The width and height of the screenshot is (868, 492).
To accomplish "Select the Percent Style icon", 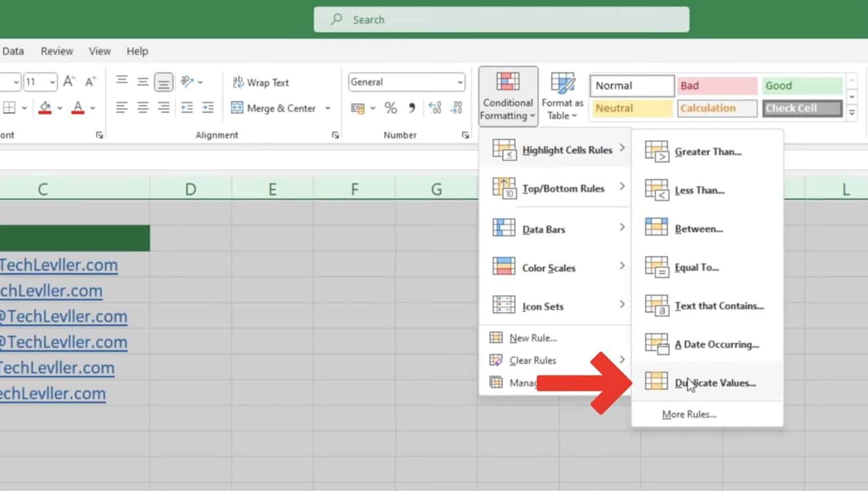I will [x=391, y=108].
